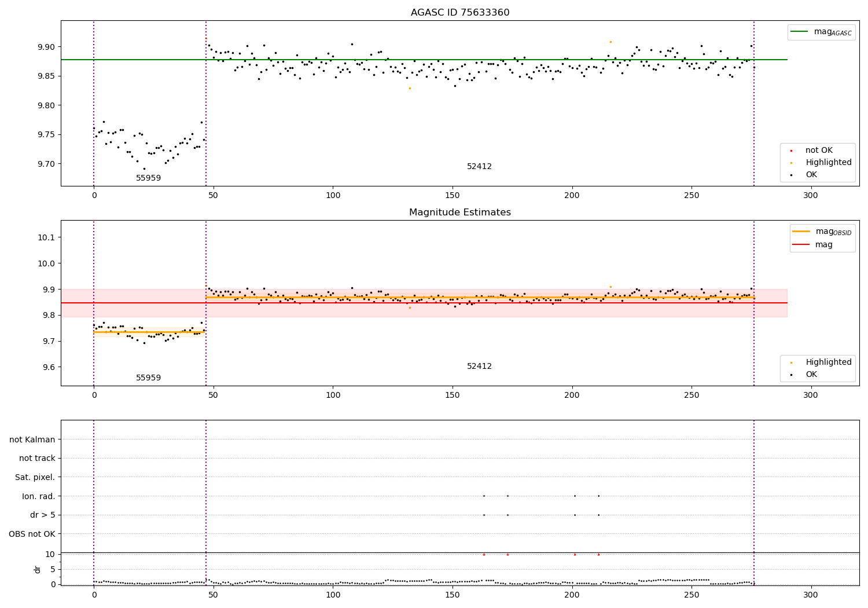Click the 'not Kalman' axis label
Viewport: 868px width, 608px height.
32,439
